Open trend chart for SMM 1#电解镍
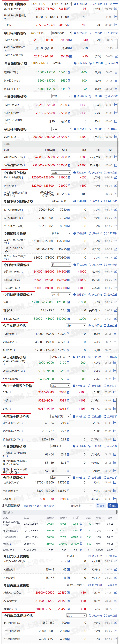Viewport: 120px width, 644px height. [115, 177]
